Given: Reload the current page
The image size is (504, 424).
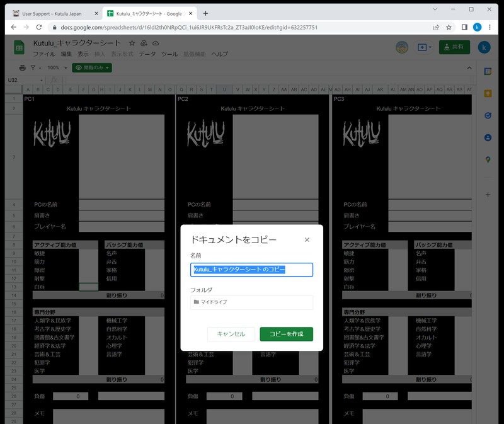Looking at the screenshot, I should coord(39,27).
